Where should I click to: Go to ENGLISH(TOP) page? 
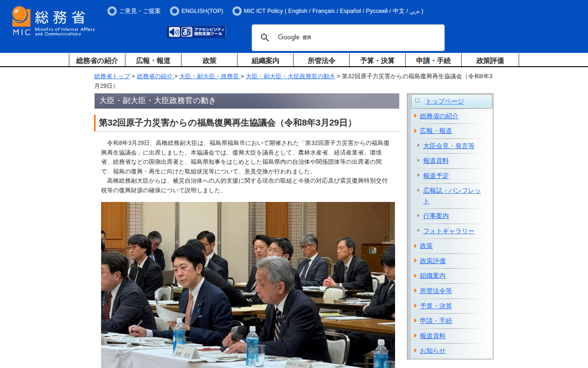(202, 11)
